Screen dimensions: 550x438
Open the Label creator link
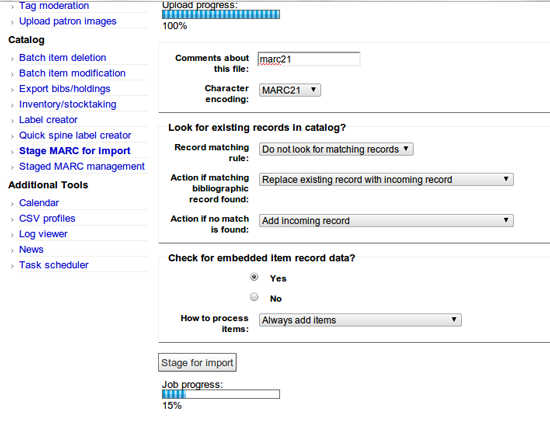48,120
